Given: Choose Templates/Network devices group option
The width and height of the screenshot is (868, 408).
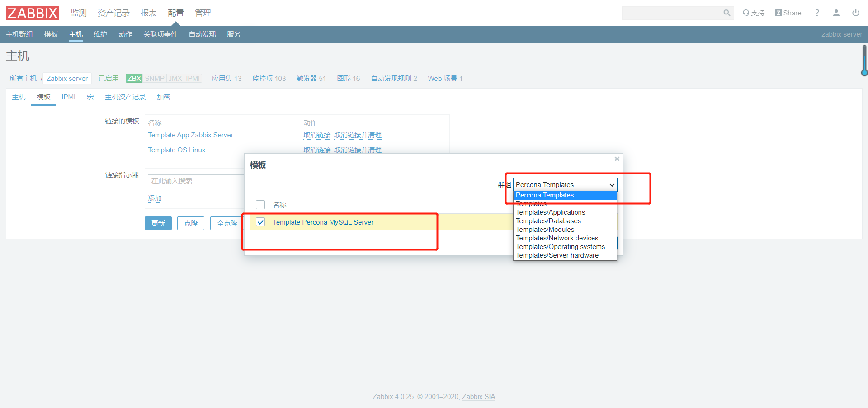Looking at the screenshot, I should click(x=565, y=238).
